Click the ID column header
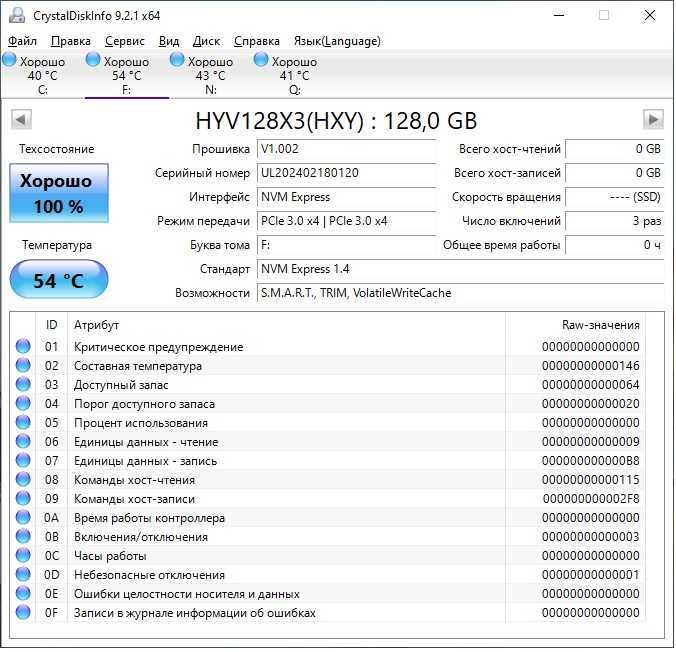Screen dimensions: 676x652 click(51, 325)
